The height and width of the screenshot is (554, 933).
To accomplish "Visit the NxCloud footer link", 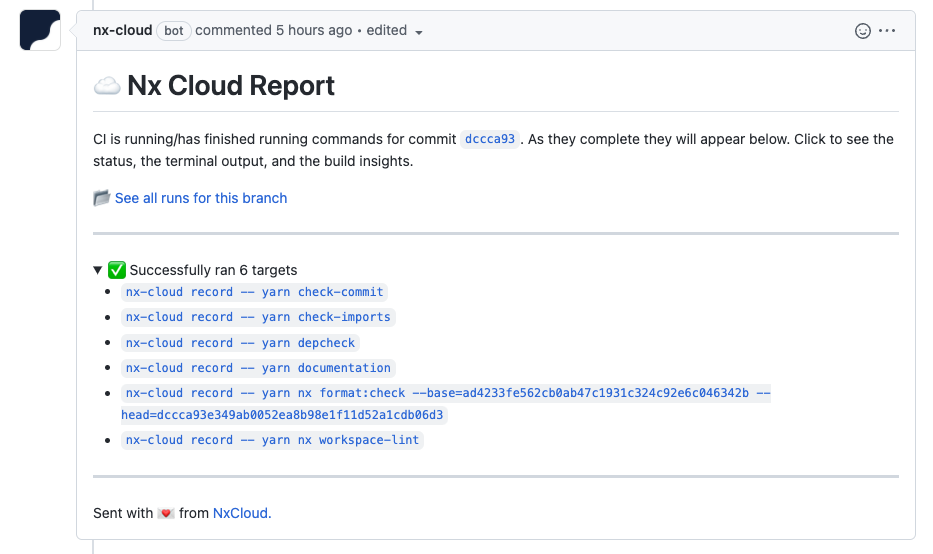I will point(241,513).
